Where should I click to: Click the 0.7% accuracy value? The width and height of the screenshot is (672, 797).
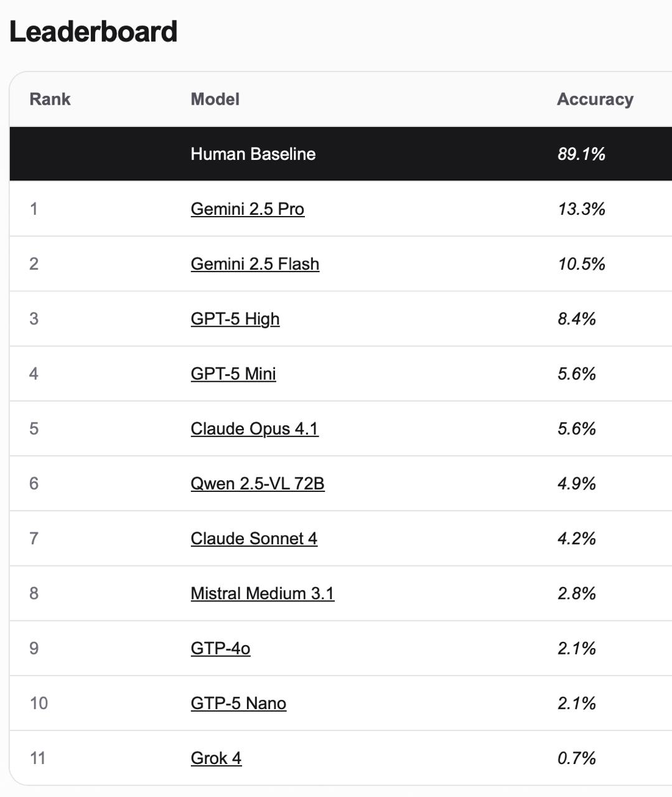(576, 758)
